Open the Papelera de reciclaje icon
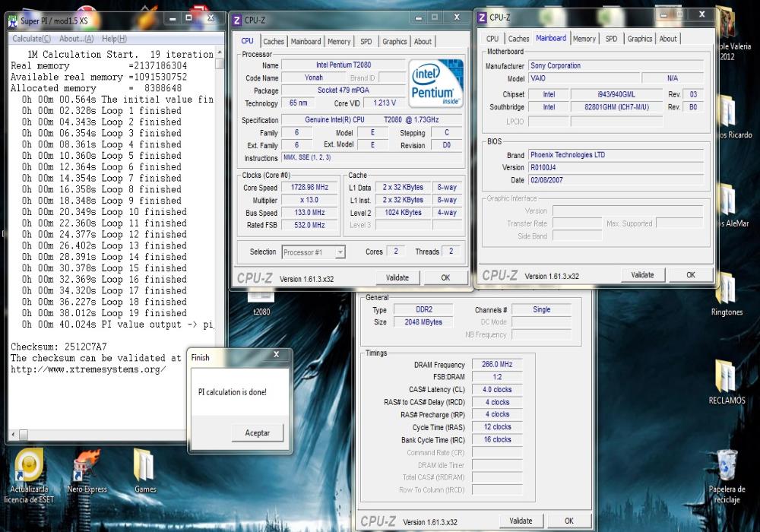This screenshot has width=760, height=532. [726, 477]
